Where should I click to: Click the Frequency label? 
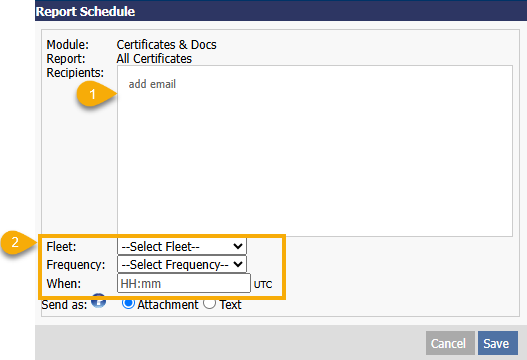(x=76, y=265)
